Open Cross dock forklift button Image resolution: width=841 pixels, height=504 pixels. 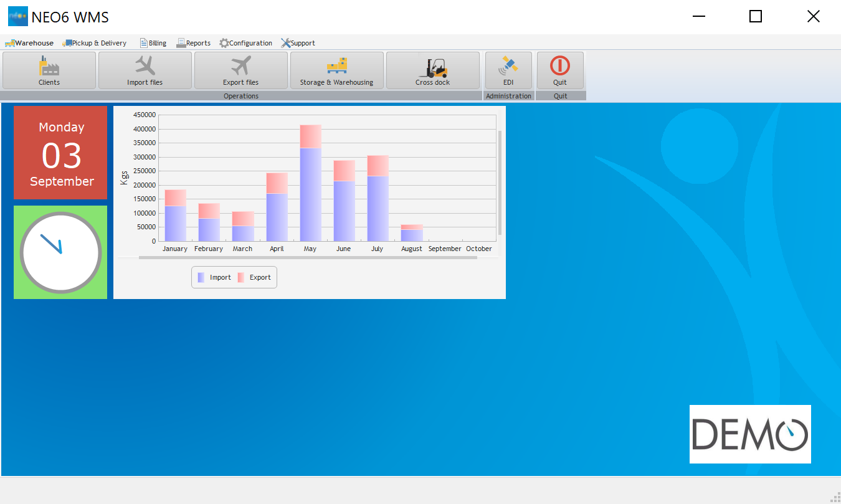click(433, 70)
